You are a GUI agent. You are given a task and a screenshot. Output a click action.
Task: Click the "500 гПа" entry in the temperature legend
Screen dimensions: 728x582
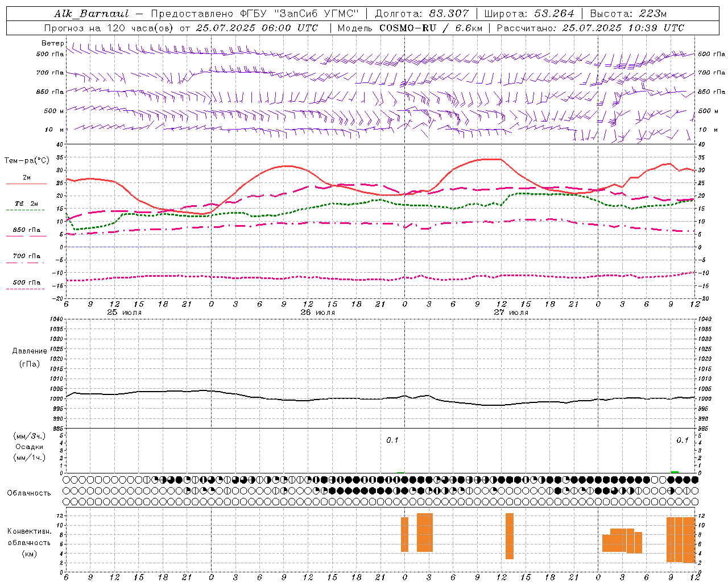tap(27, 282)
